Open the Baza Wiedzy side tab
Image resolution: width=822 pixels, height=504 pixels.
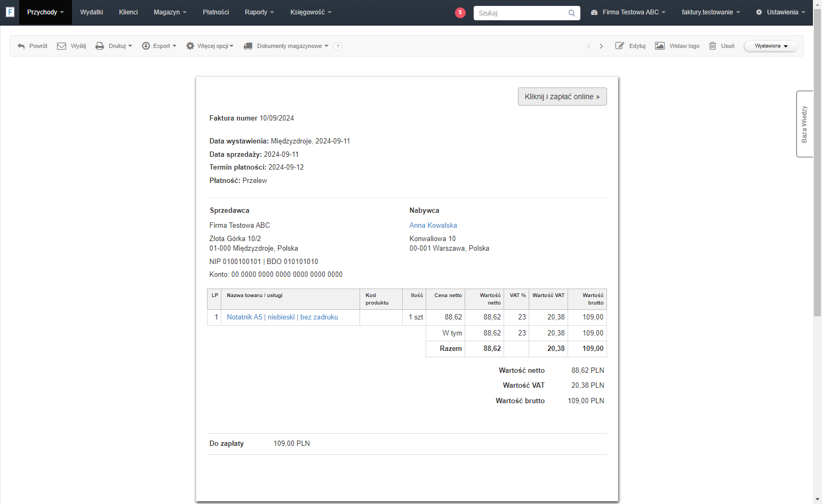coord(804,124)
